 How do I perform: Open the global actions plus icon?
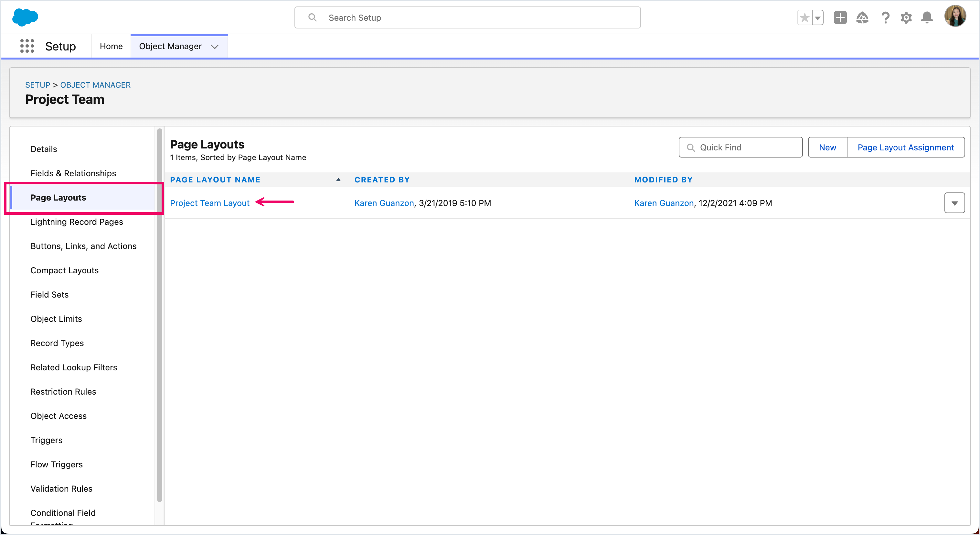(840, 18)
